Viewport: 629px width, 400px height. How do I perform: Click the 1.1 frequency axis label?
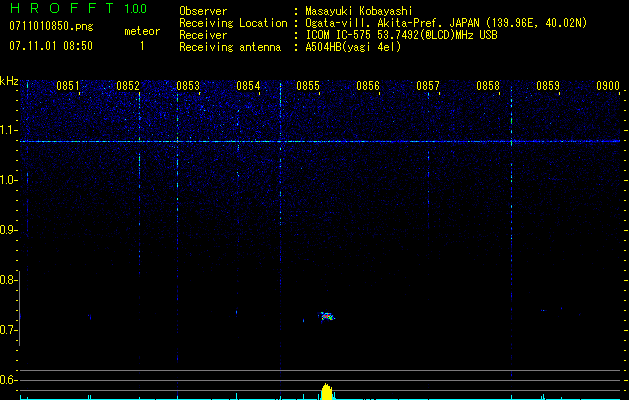click(x=9, y=130)
